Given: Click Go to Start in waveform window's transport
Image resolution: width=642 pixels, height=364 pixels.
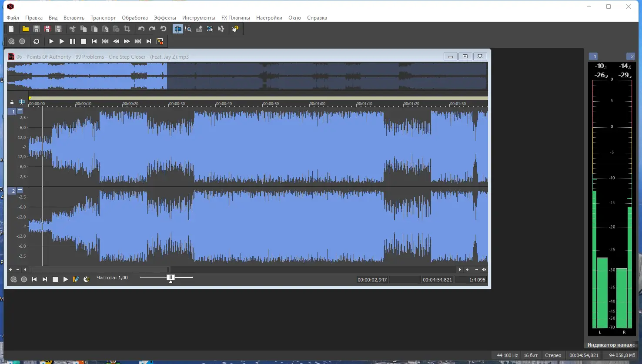Looking at the screenshot, I should coord(34,279).
